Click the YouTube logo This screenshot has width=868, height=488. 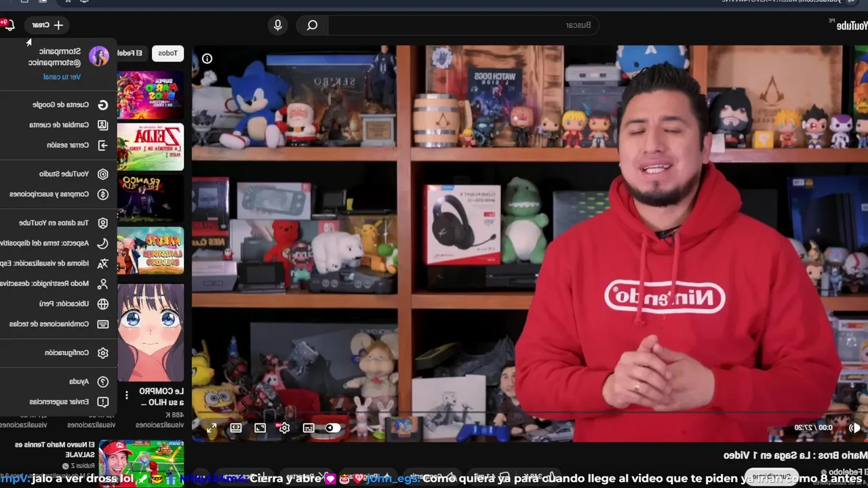coord(848,25)
